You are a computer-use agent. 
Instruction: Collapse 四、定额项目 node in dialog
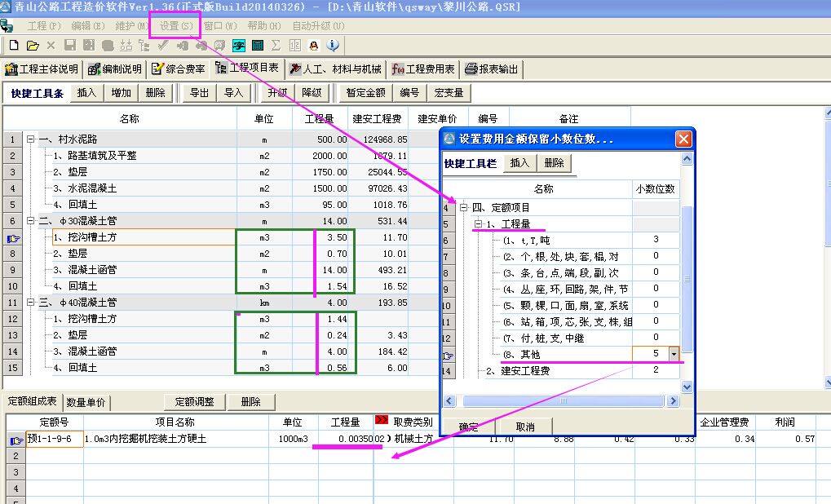pos(463,208)
